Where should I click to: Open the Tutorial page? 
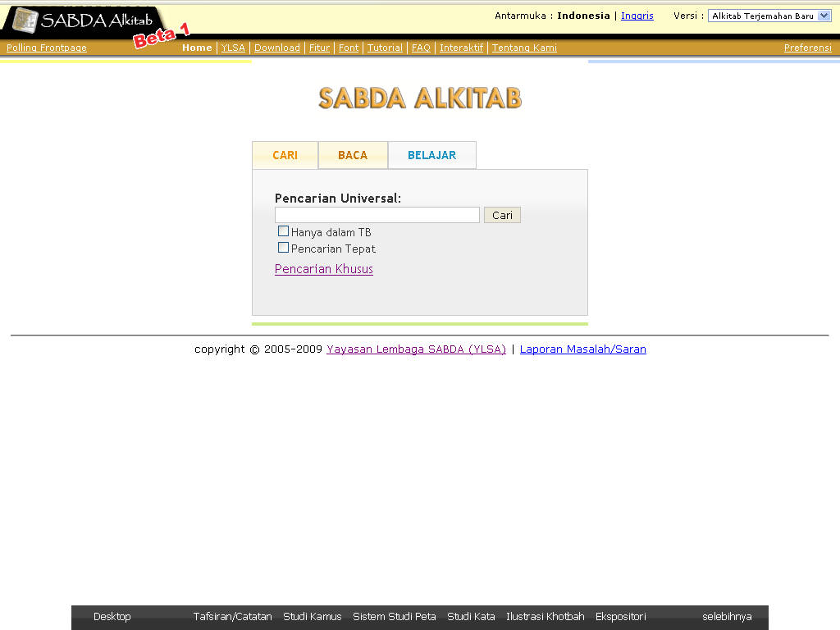(x=385, y=48)
